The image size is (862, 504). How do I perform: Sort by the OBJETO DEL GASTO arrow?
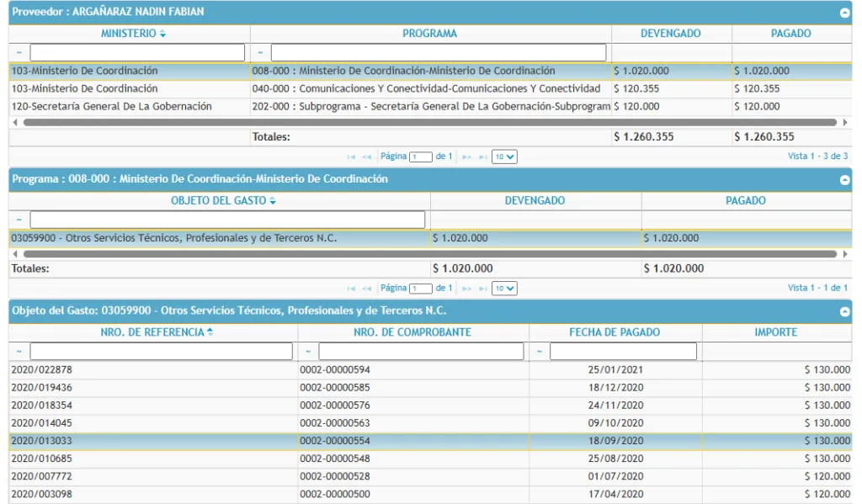273,201
